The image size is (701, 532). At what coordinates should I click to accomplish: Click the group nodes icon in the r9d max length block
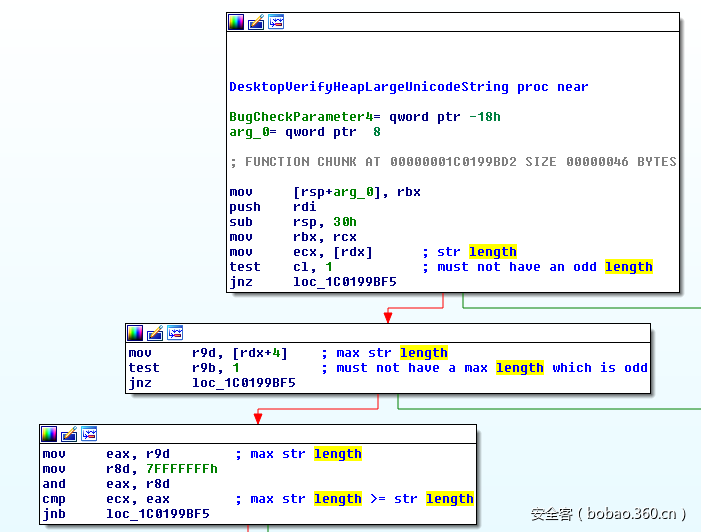pos(175,333)
